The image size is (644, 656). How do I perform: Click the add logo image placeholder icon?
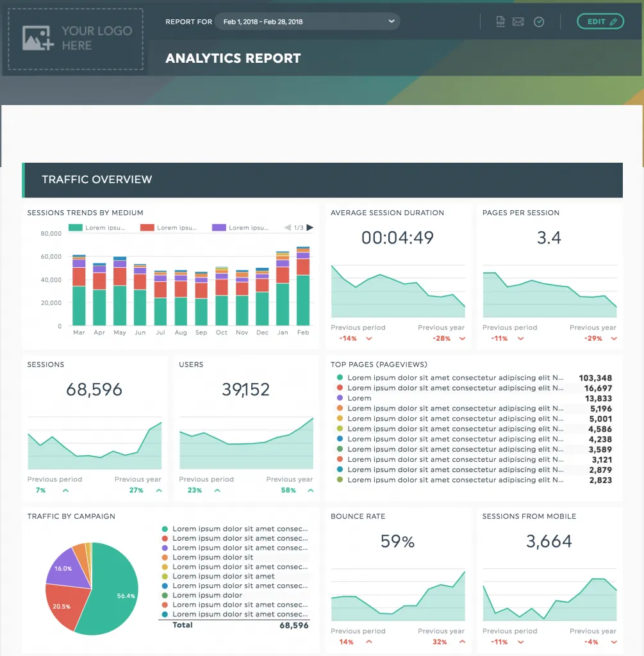(38, 38)
